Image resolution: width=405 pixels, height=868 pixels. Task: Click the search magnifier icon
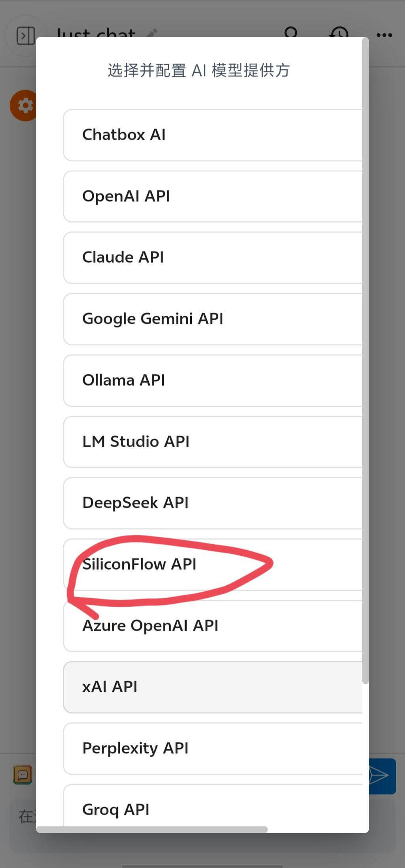(291, 32)
